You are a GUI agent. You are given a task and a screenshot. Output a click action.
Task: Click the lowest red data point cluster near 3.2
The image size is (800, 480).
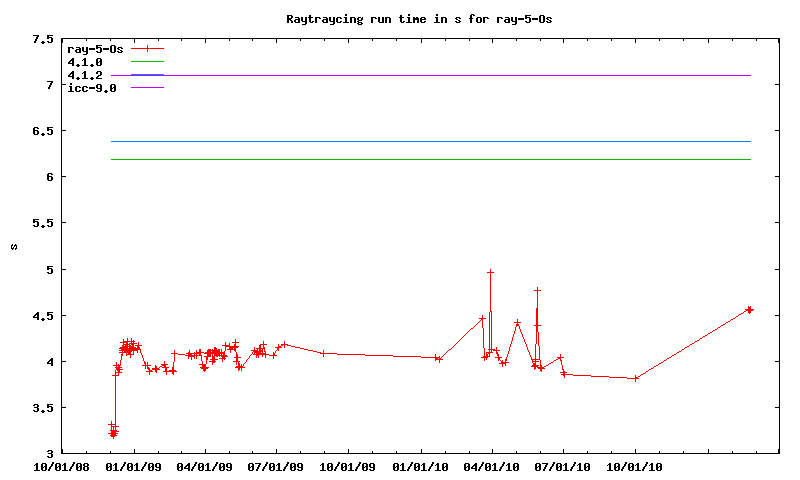pos(113,432)
